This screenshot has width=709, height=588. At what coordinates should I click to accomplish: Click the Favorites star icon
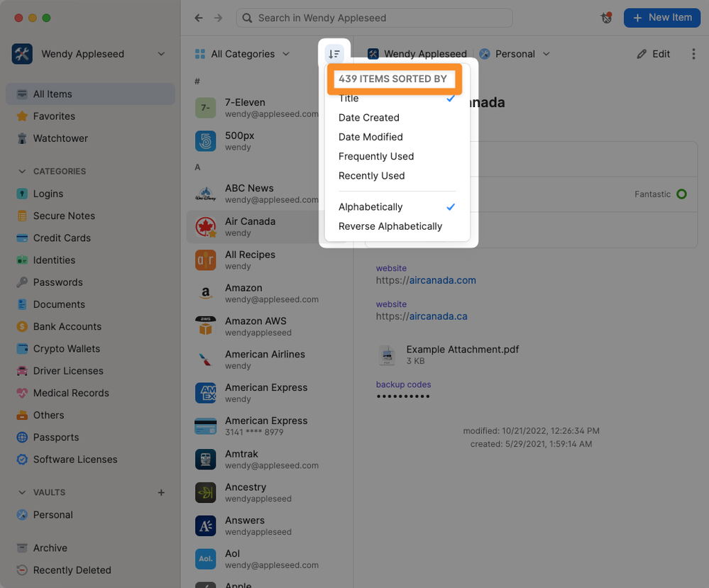click(22, 116)
